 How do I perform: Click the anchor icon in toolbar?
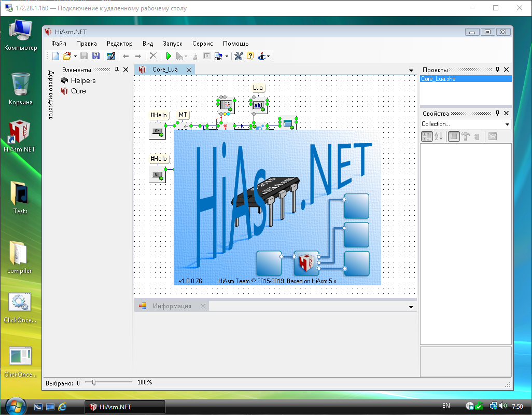262,56
